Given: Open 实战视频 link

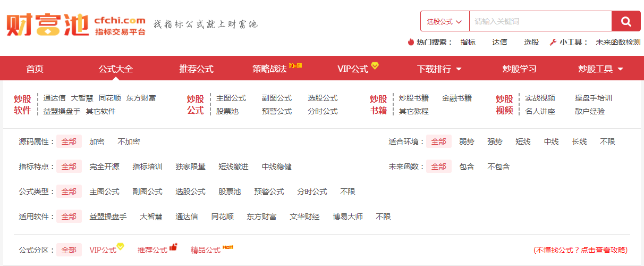Looking at the screenshot, I should 540,98.
